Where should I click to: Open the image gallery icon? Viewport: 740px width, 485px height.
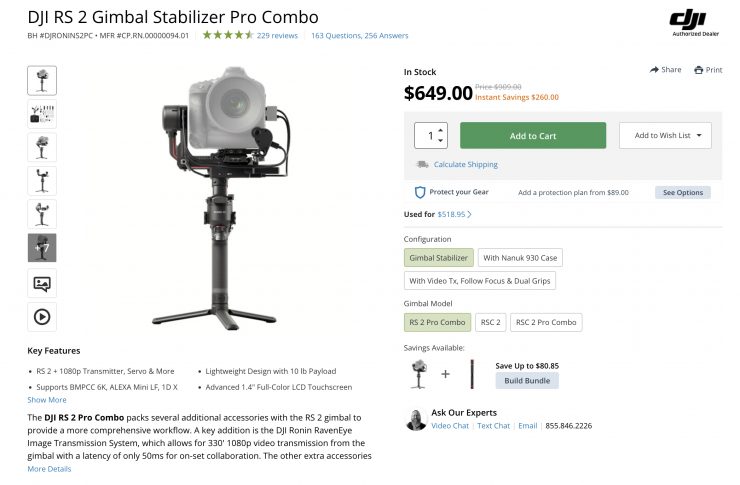[x=42, y=283]
